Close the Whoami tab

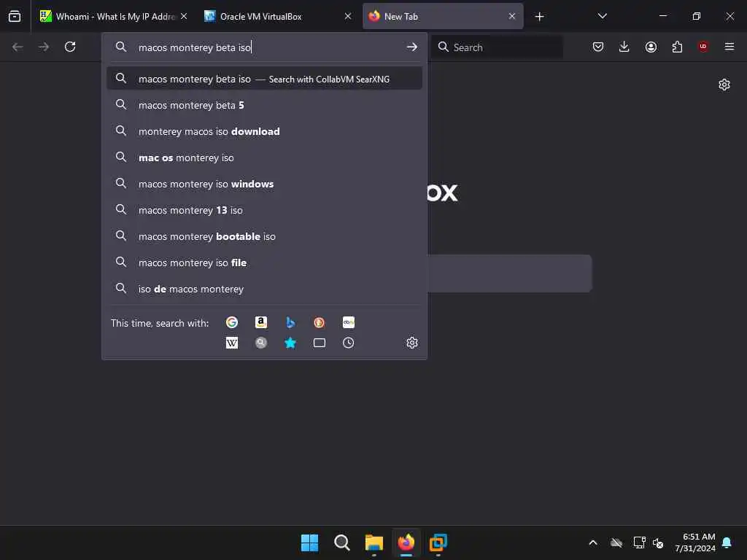click(184, 16)
